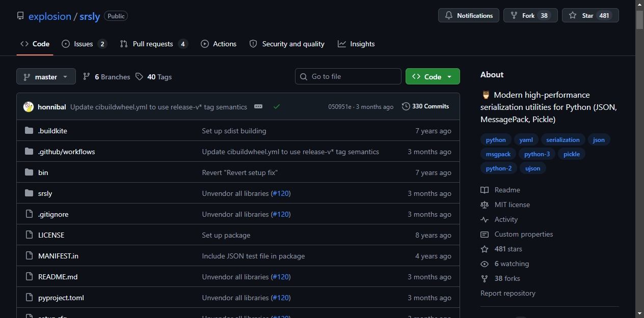Open the #120 link in the srsly row

[x=281, y=193]
